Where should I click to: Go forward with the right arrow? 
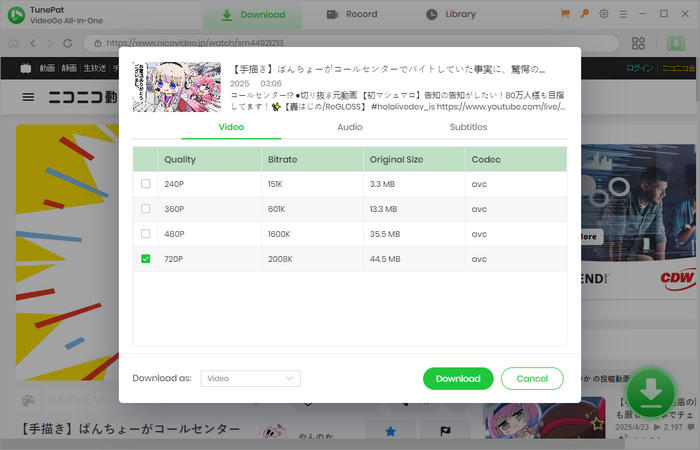50,43
